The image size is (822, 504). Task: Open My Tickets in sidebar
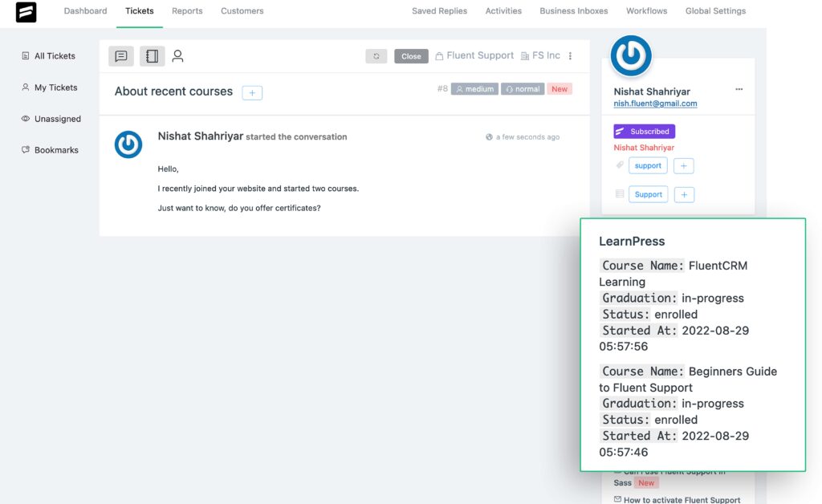point(50,87)
